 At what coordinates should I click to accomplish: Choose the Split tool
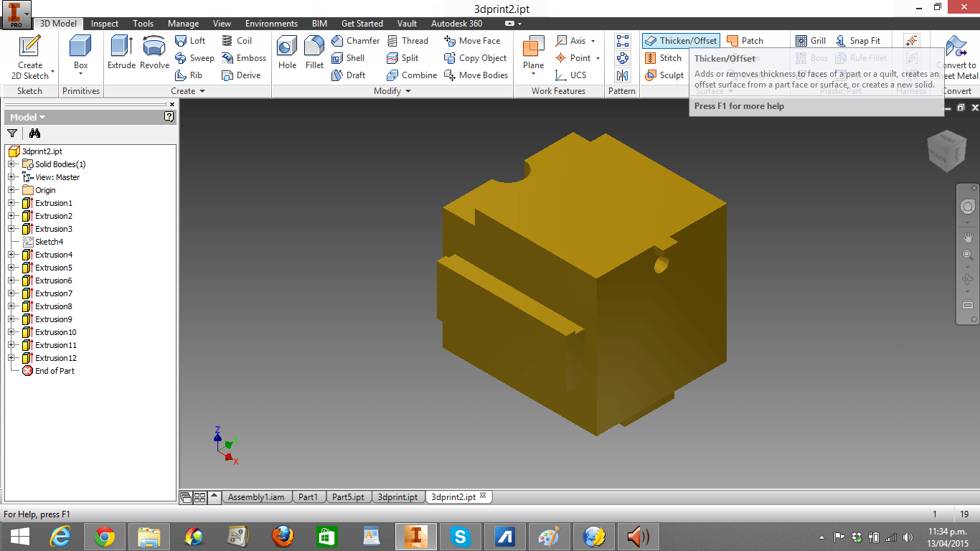[x=403, y=58]
